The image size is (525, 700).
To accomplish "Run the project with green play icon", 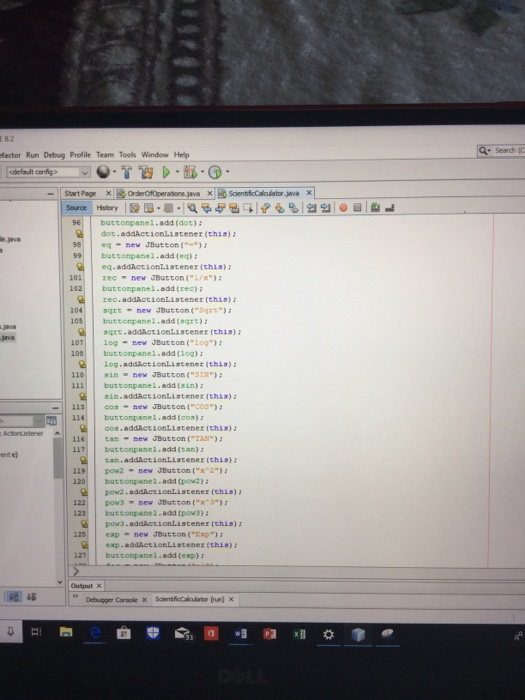I will click(167, 172).
